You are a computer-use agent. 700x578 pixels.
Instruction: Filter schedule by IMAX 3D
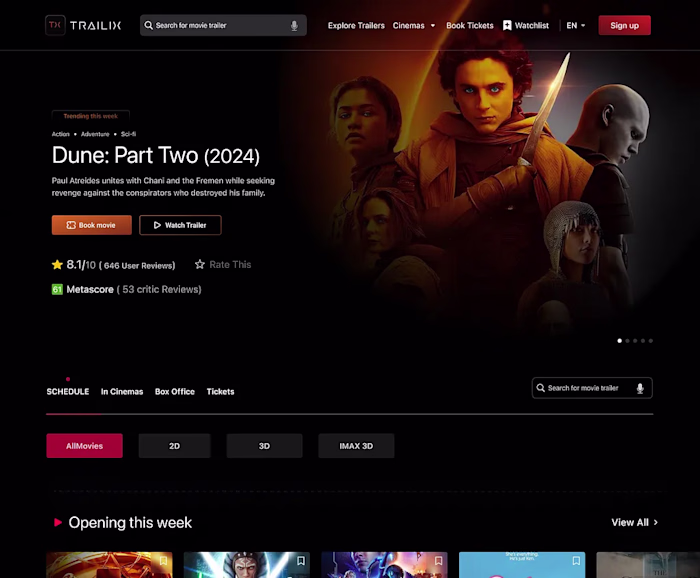(x=356, y=445)
